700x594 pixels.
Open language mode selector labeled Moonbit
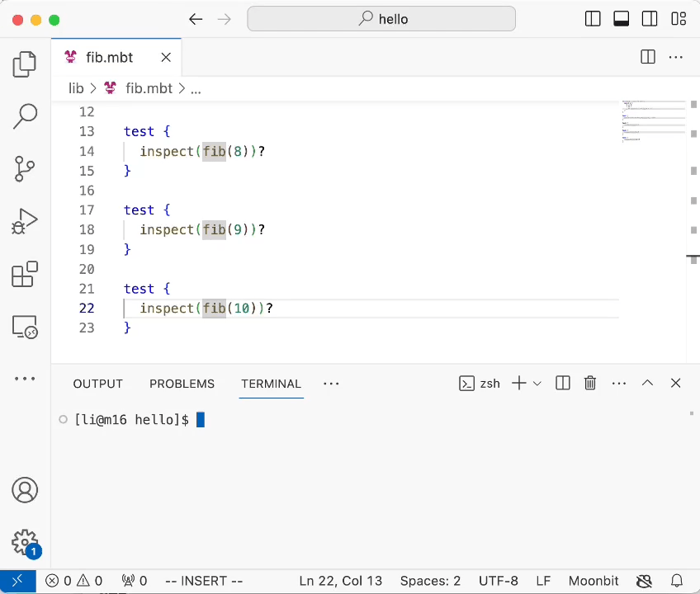(594, 580)
